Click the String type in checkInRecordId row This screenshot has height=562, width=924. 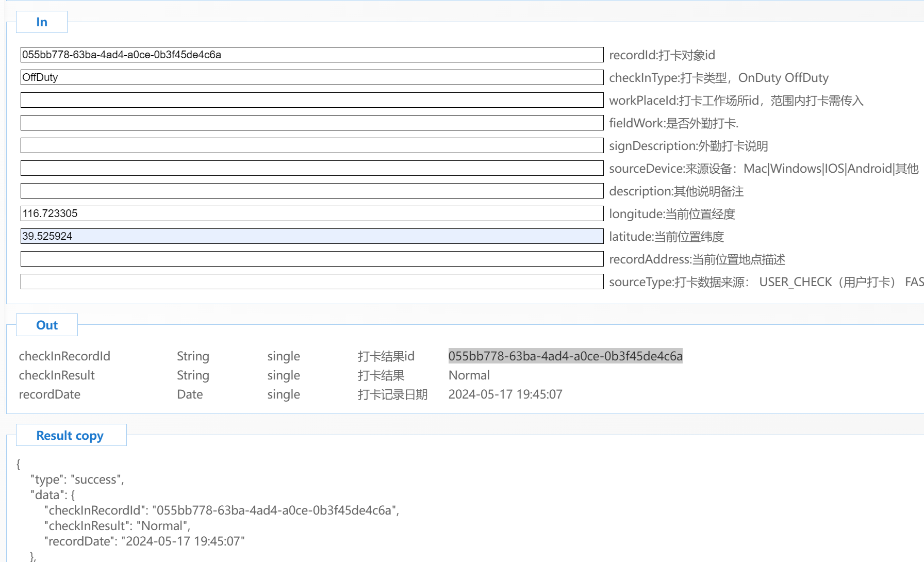193,356
